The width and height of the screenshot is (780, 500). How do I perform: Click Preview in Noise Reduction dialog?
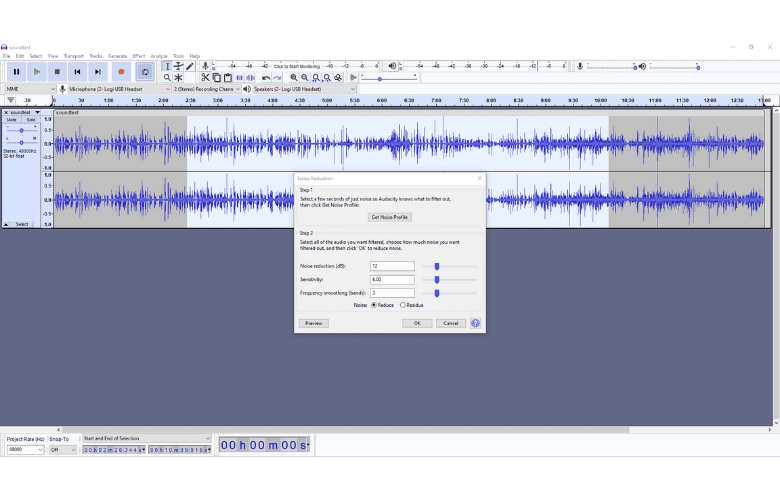coord(313,323)
